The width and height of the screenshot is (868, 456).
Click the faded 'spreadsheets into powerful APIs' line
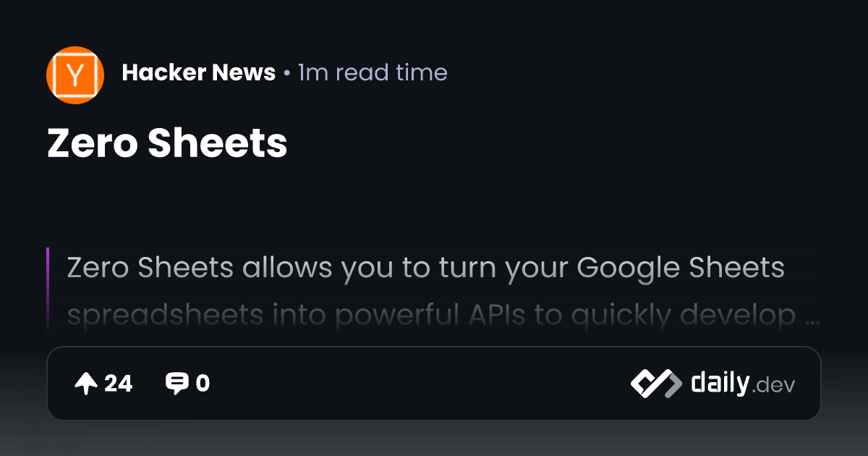[296, 316]
